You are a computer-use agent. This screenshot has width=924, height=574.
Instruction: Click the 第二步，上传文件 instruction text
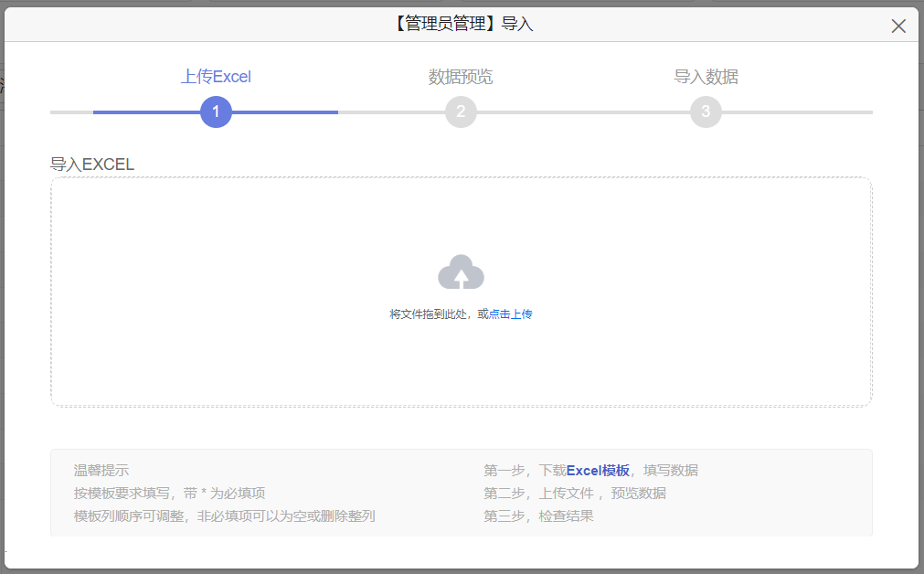coord(575,494)
